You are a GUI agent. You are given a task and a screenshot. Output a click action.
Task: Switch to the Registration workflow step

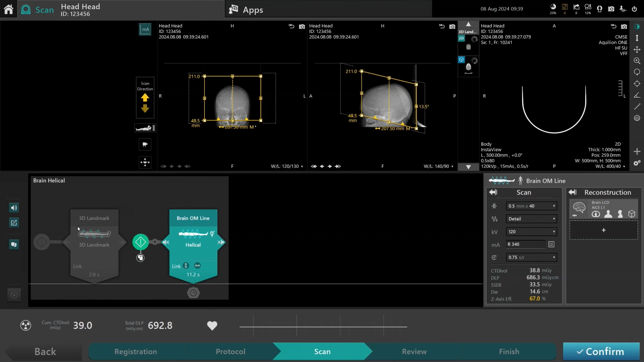[136, 352]
